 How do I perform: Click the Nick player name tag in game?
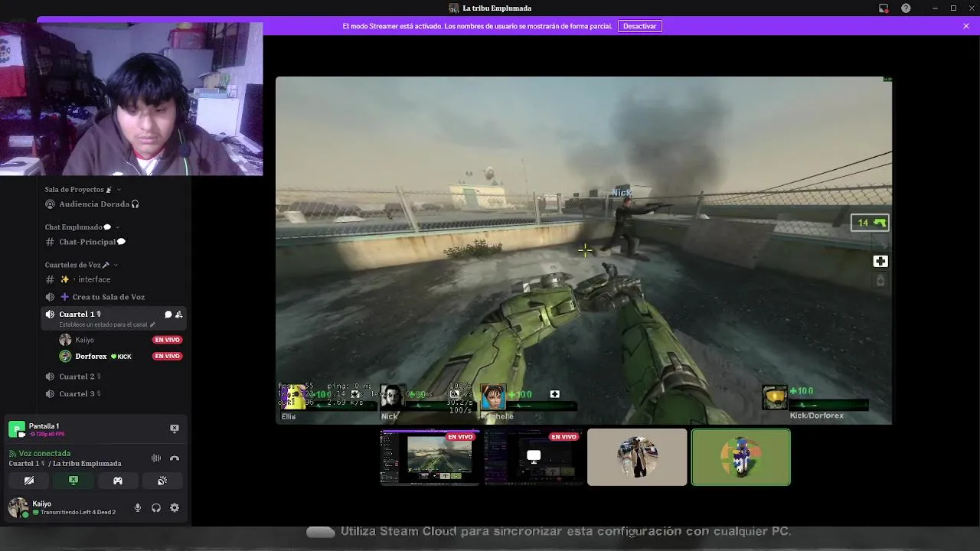click(621, 193)
